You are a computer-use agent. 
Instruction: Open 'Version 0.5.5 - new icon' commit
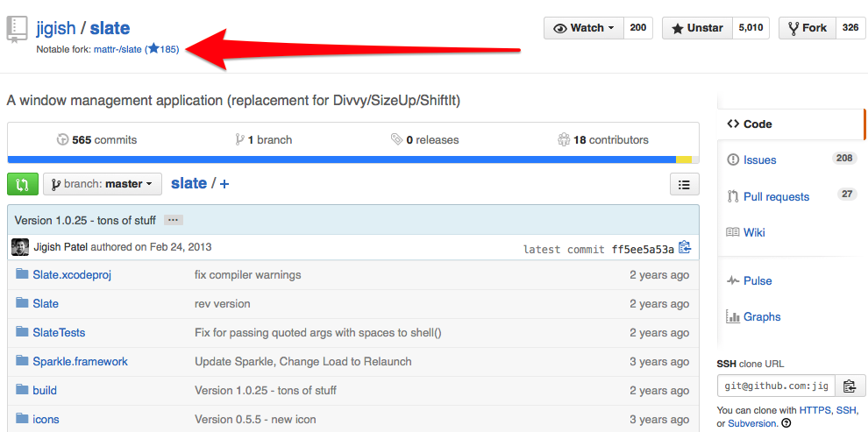tap(255, 419)
